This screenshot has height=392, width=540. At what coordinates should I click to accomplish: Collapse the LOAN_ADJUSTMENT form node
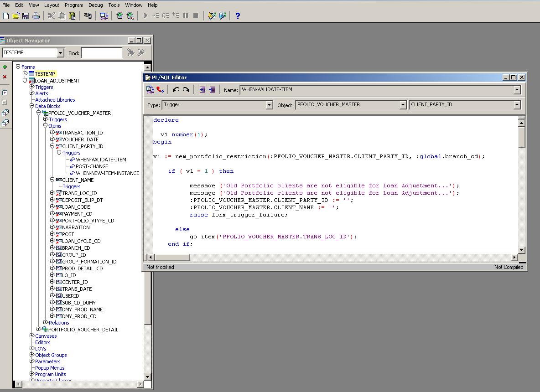point(25,80)
